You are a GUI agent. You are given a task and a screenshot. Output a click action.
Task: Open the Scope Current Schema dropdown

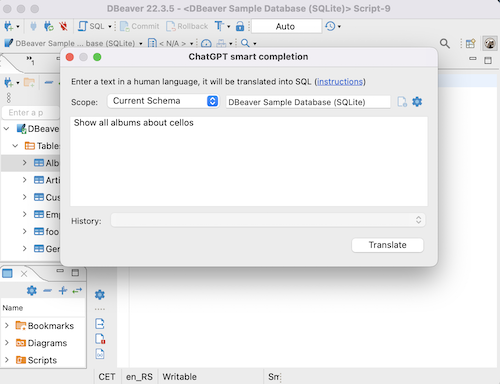pyautogui.click(x=163, y=101)
